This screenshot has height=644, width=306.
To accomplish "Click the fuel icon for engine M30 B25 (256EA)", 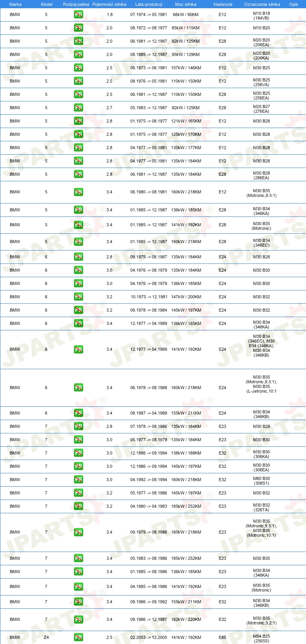I will coord(78,94).
